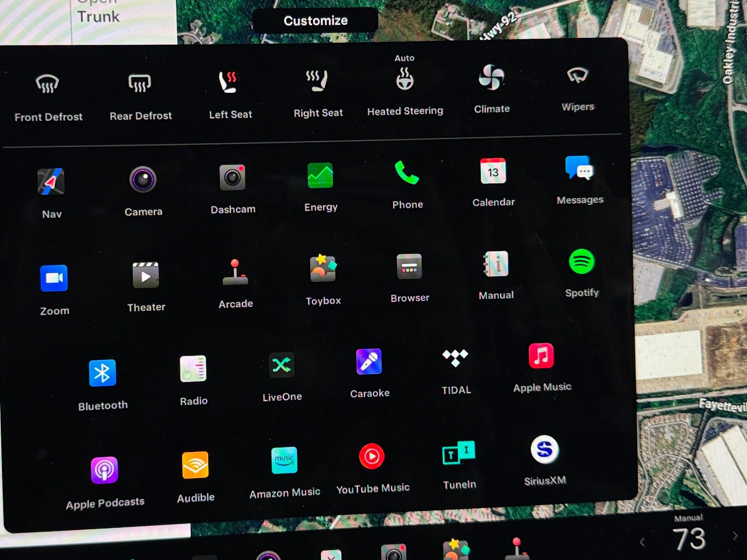747x560 pixels.
Task: Open the Nav app
Action: click(51, 181)
